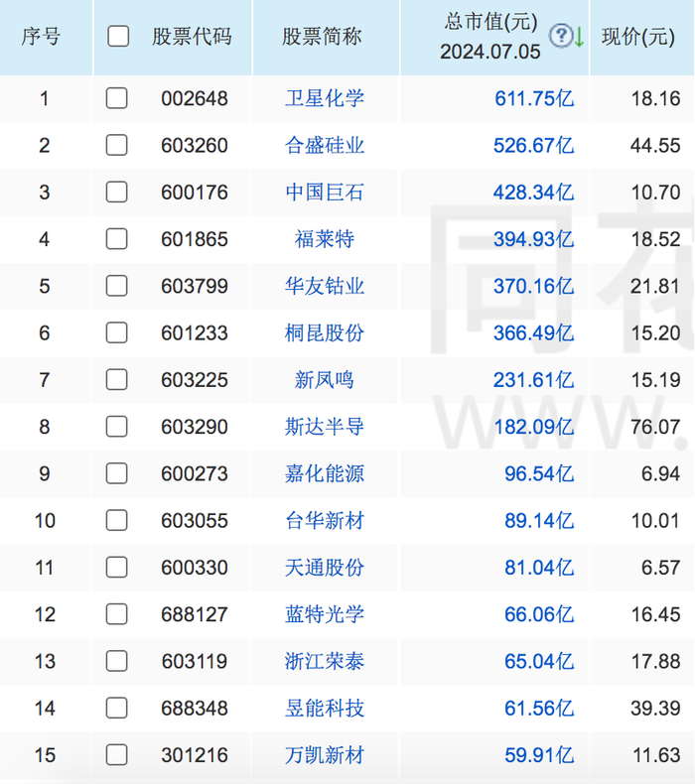Check the box for stock 603260
Image resolution: width=695 pixels, height=784 pixels.
click(116, 145)
